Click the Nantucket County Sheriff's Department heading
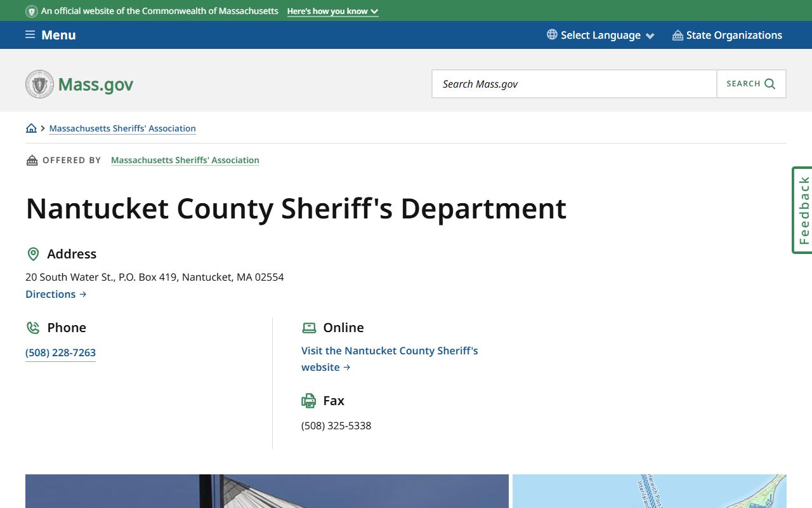812x508 pixels. 296,208
